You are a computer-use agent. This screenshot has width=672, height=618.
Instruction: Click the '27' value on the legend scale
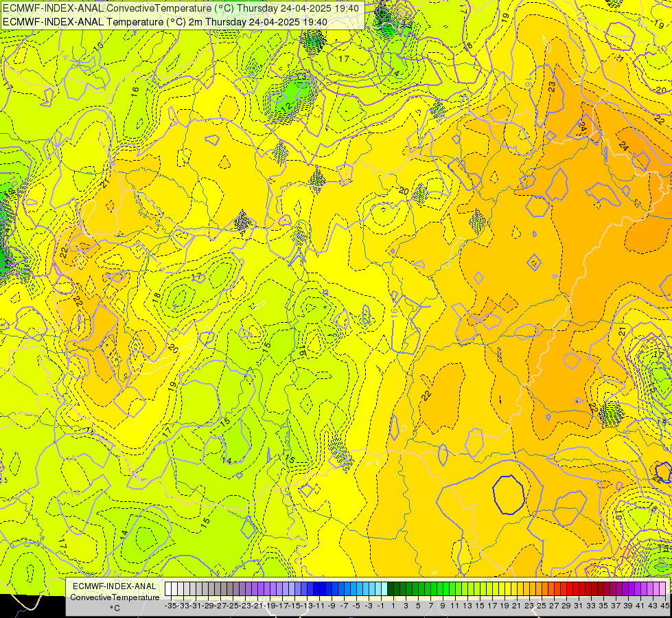tap(554, 606)
